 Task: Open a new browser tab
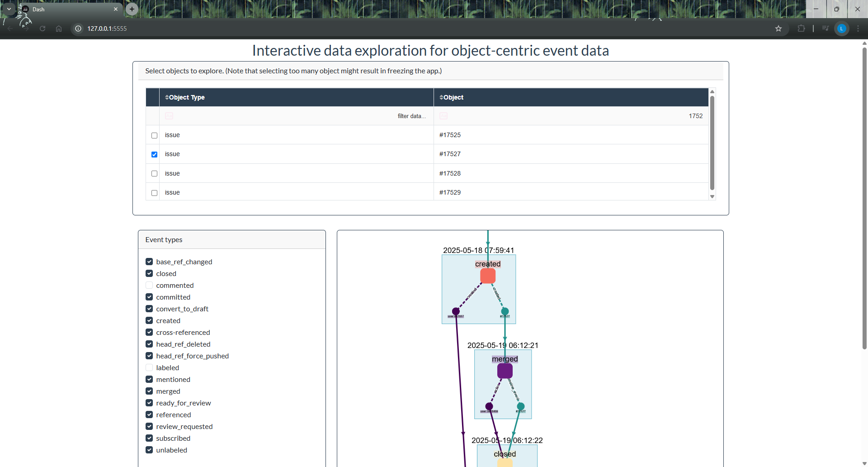132,9
